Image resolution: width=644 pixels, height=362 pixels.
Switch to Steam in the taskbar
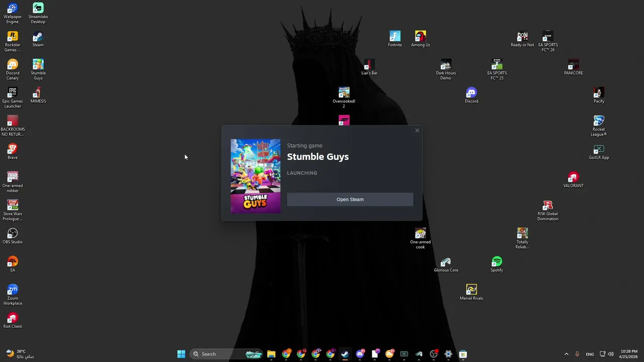[345, 354]
